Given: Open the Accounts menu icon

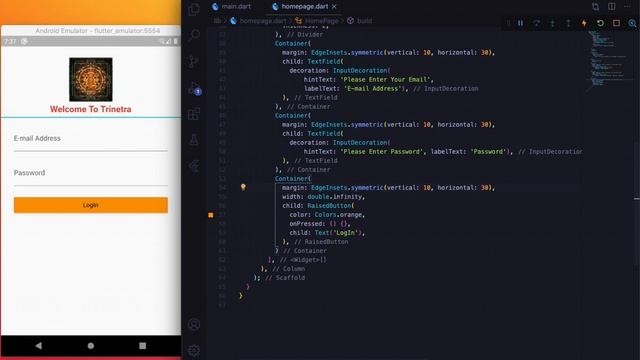Looking at the screenshot, I should coord(194,324).
